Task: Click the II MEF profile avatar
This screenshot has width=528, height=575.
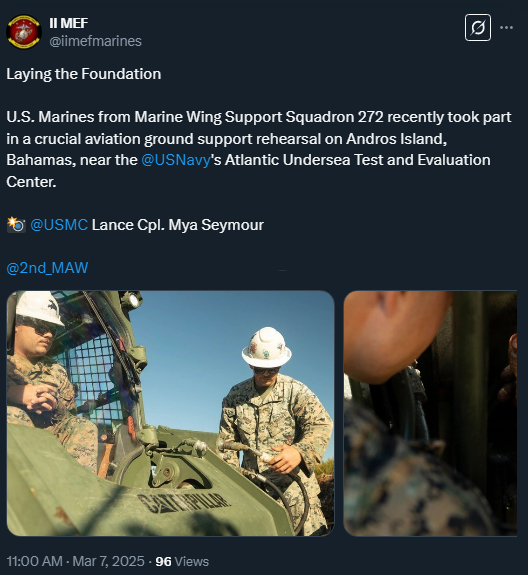Action: coord(23,32)
